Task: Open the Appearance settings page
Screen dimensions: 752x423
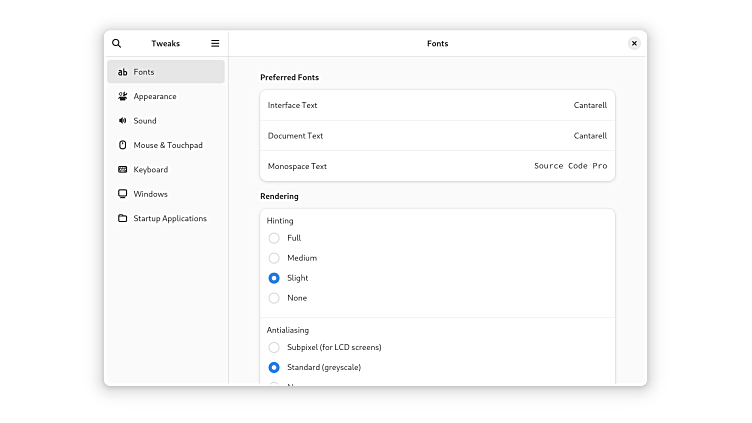Action: [155, 97]
